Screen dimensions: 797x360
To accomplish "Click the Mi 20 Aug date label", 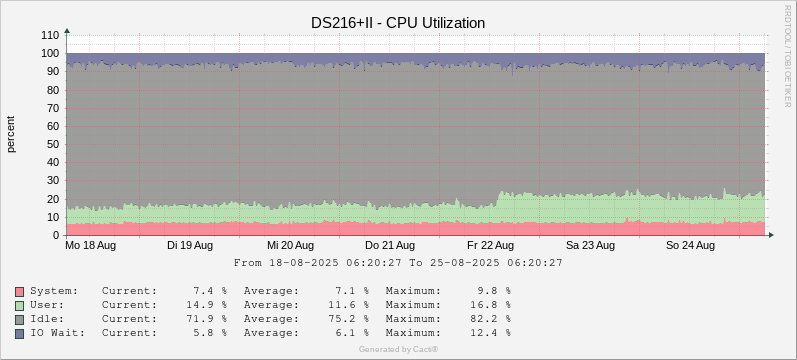I will pos(290,246).
